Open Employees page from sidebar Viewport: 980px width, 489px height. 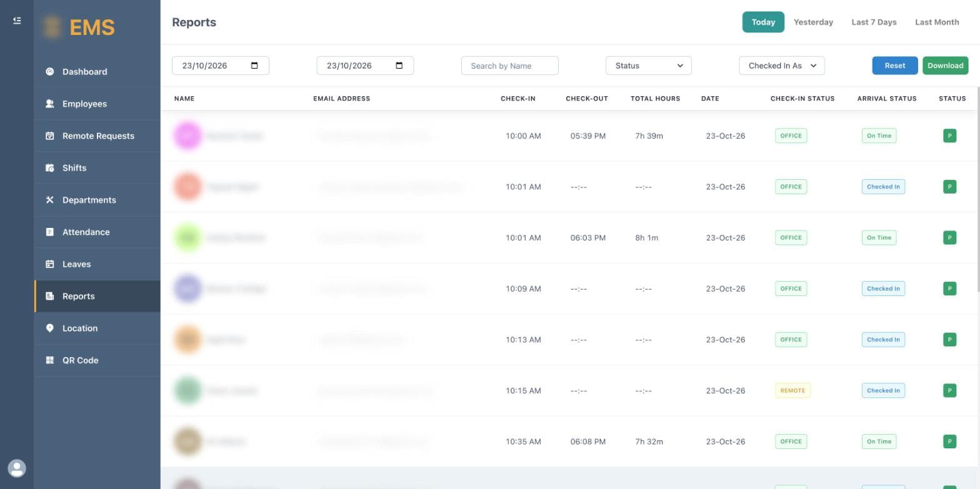tap(97, 104)
